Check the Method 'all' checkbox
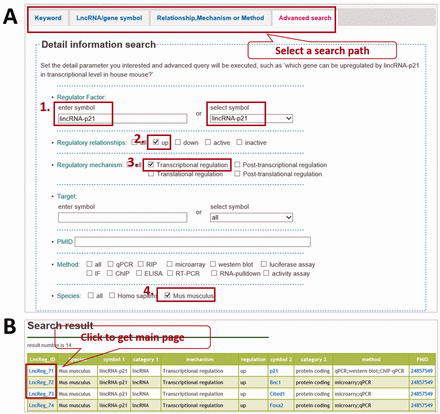 click(89, 264)
